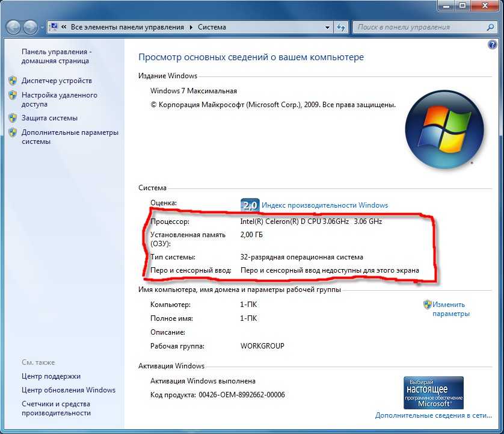This screenshot has height=434, width=504.
Task: Open the blue Help question mark icon
Action: (492, 45)
